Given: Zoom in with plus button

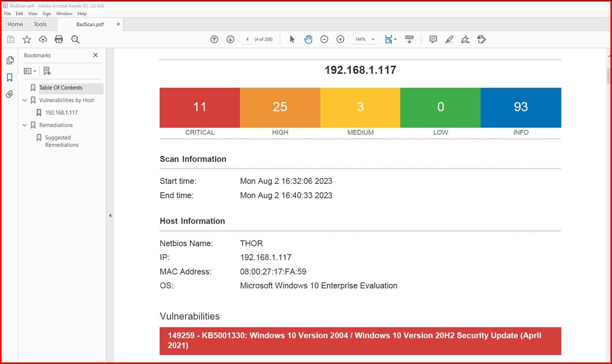Looking at the screenshot, I should [340, 39].
